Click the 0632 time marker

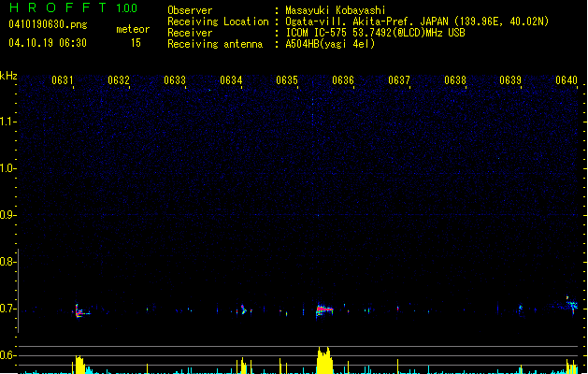(x=119, y=80)
